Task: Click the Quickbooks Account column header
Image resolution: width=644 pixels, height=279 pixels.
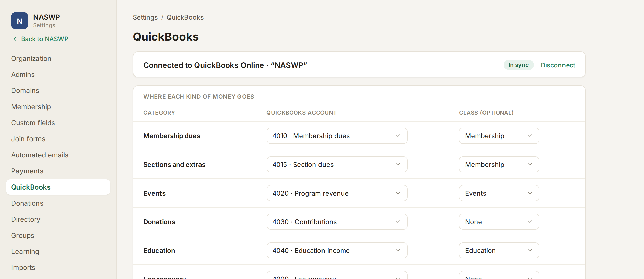Action: (301, 113)
